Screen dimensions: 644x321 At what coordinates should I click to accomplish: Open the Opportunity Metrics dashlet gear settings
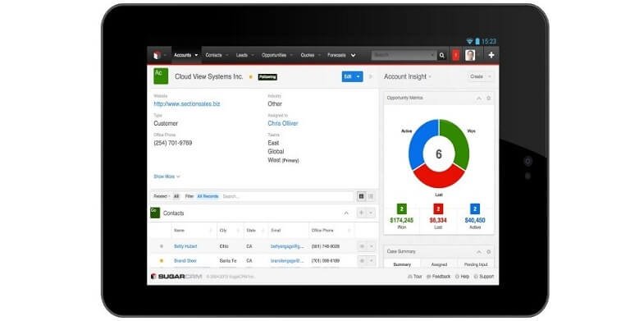[x=489, y=99]
